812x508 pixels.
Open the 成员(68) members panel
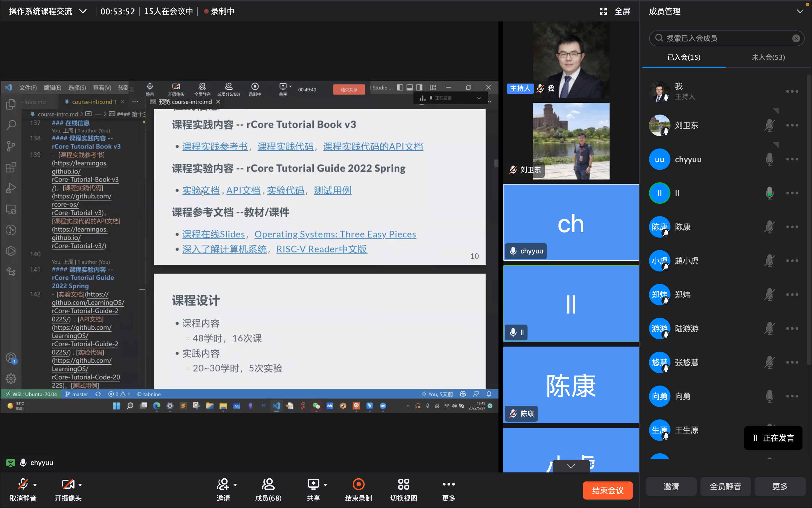tap(268, 490)
